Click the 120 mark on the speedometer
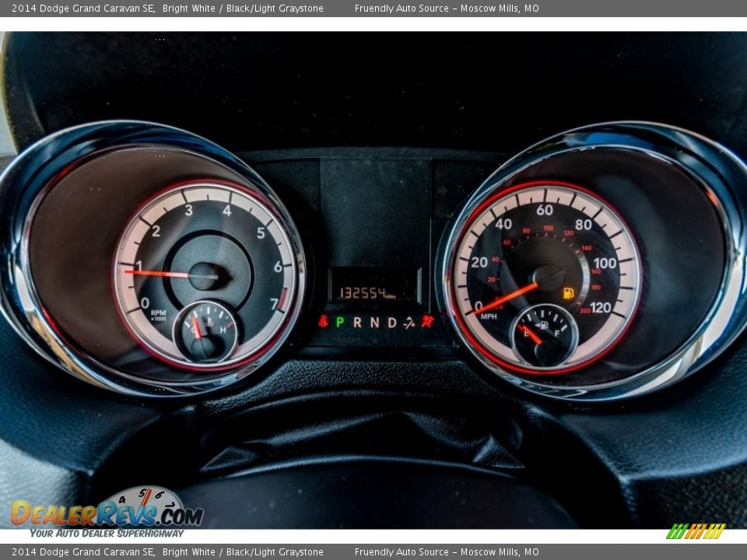 point(600,308)
